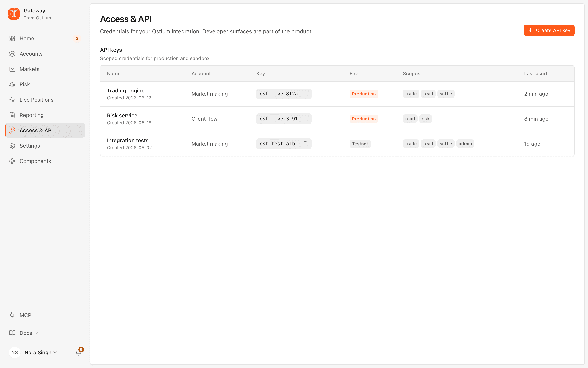Copy the ost_live_8f2a key
This screenshot has height=368, width=588.
[x=306, y=94]
